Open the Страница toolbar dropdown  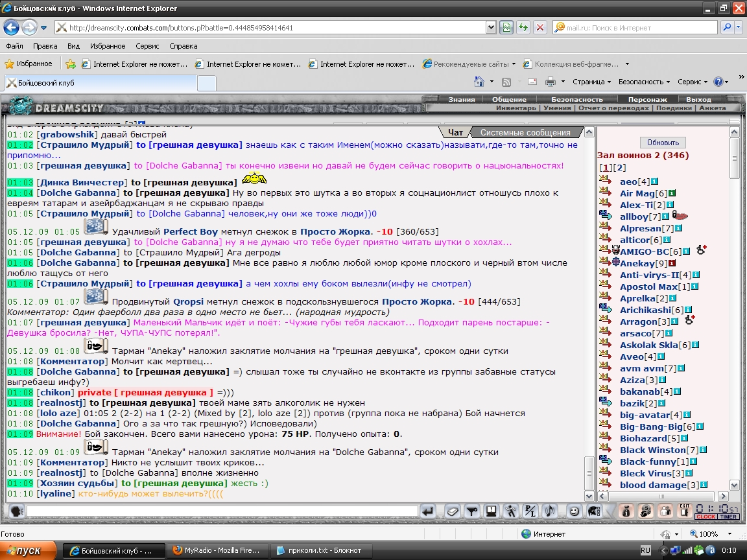coord(591,82)
